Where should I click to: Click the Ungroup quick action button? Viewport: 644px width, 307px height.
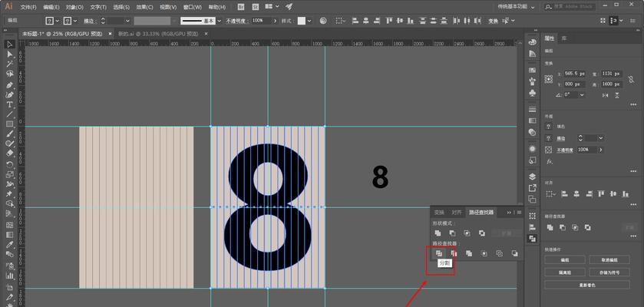[x=609, y=260]
